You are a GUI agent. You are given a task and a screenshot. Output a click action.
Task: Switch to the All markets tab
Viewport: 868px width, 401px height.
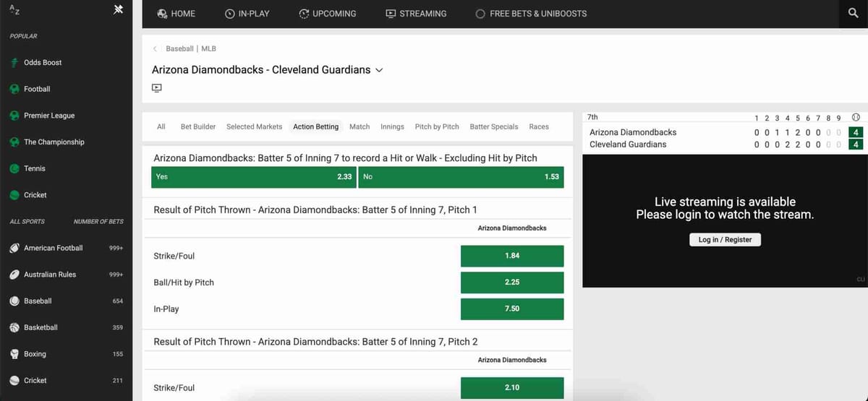[x=161, y=126]
